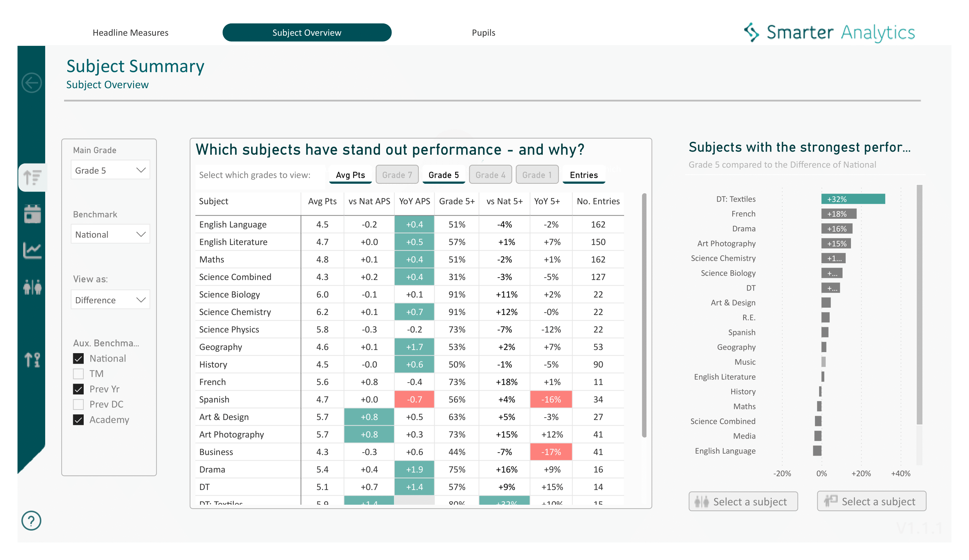
Task: Click the help question mark icon
Action: [x=31, y=521]
